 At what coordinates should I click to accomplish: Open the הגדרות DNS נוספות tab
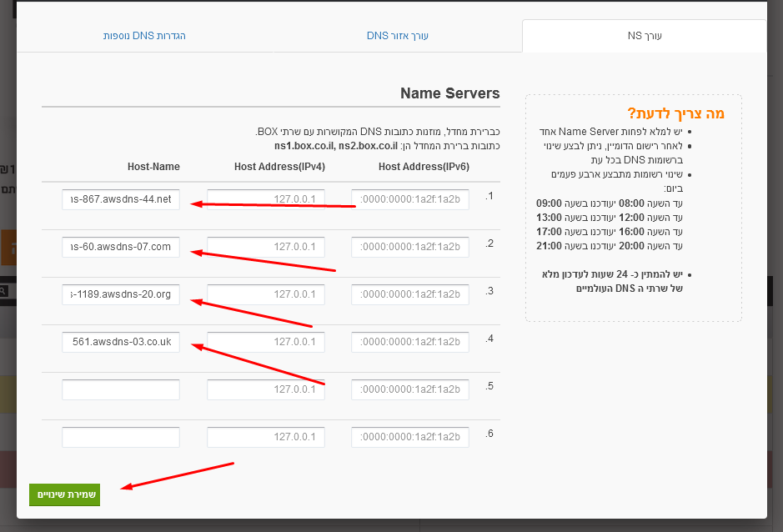coord(144,36)
